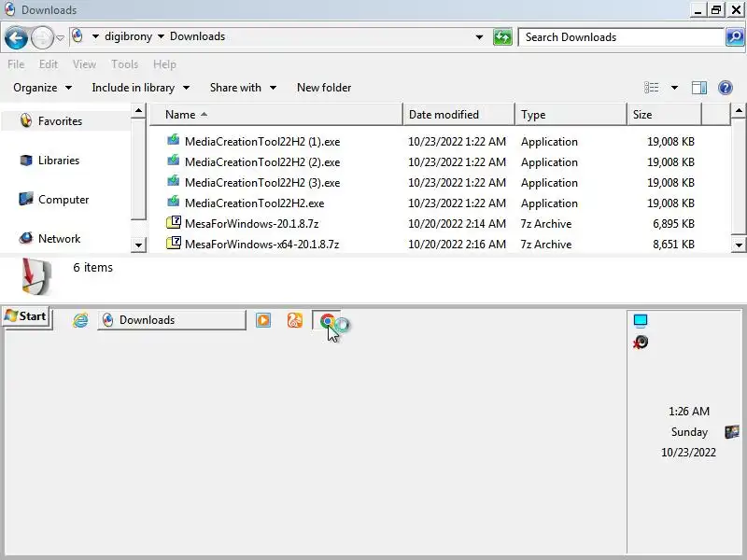Launch media player from taskbar

pos(263,320)
